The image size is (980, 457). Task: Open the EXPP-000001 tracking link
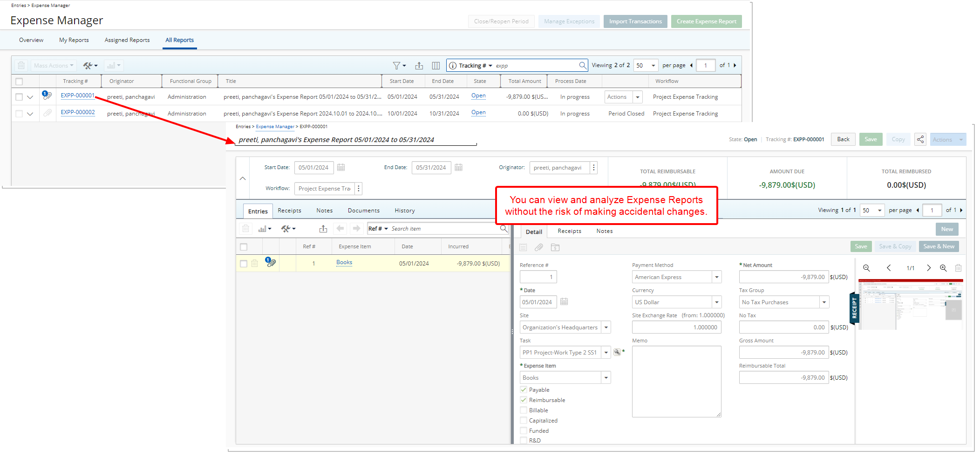(x=77, y=96)
